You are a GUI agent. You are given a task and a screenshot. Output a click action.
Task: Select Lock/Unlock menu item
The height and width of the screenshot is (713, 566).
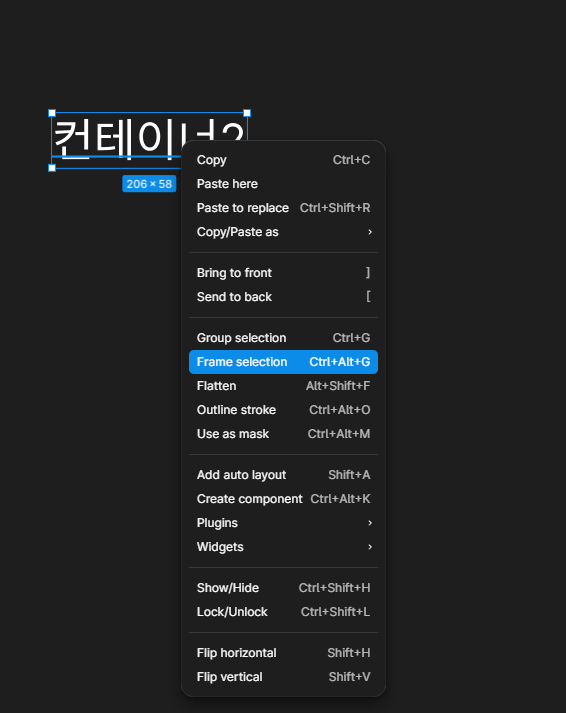pos(283,612)
